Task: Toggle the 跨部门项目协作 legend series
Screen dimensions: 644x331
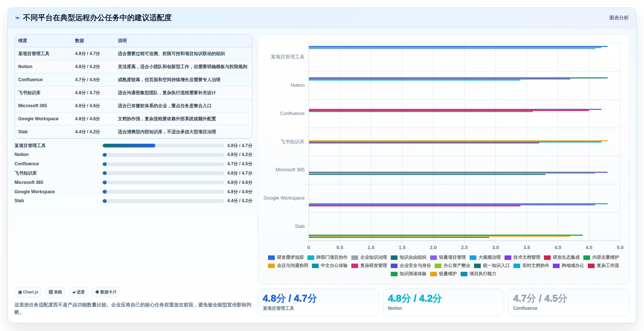Action: [328, 257]
